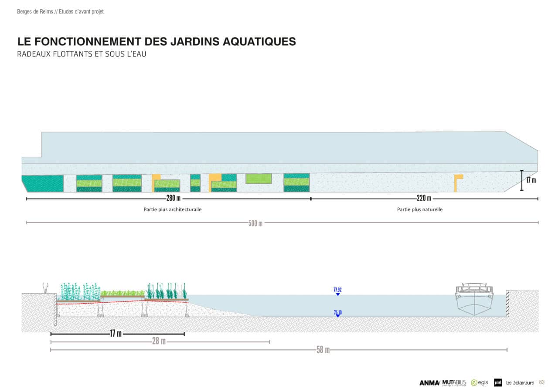555x392 pixels.
Task: Click the orange L-shaped pontoon in natural part
Action: pos(458,183)
